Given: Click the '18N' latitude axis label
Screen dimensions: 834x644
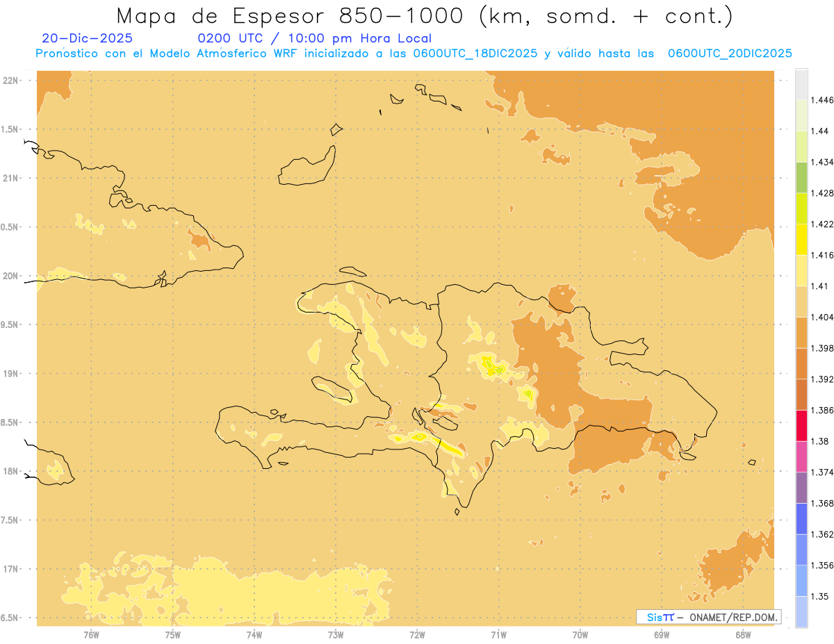Looking at the screenshot, I should click(x=12, y=472).
